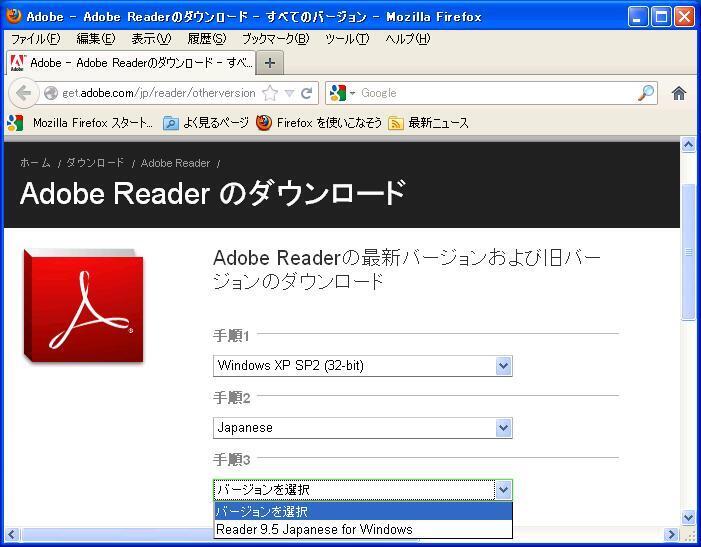701x547 pixels.
Task: Open Firefox を使いこなそう bookmark
Action: pos(319,122)
